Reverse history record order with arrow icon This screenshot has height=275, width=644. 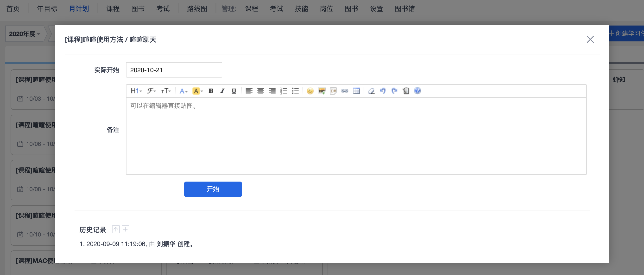click(x=116, y=229)
